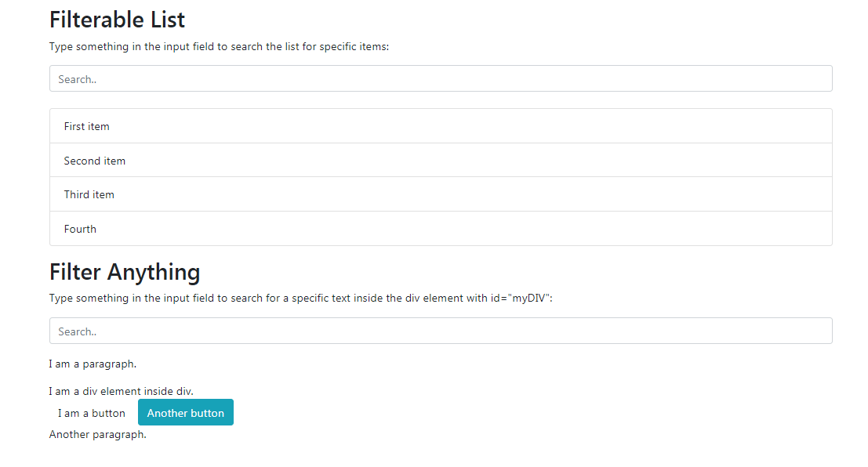Click the 'Another paragraph.' text
Screen dimensions: 868x467
(97, 434)
